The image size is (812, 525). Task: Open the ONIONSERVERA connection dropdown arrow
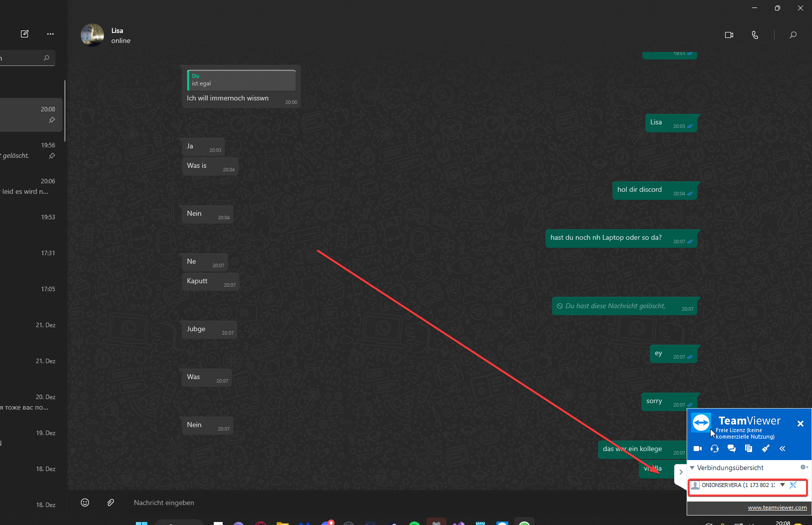783,485
